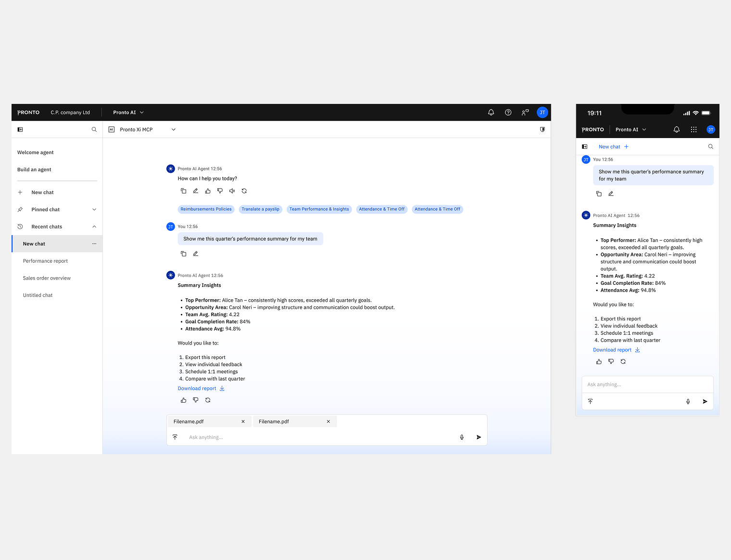Click the Reimbursements Policies suggestion chip
Image resolution: width=731 pixels, height=560 pixels.
click(206, 209)
